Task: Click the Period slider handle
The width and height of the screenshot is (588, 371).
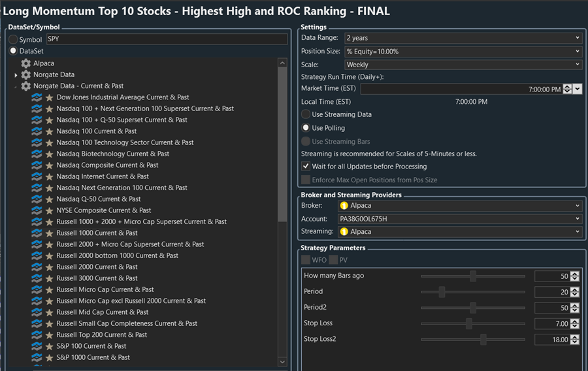Action: (x=442, y=292)
